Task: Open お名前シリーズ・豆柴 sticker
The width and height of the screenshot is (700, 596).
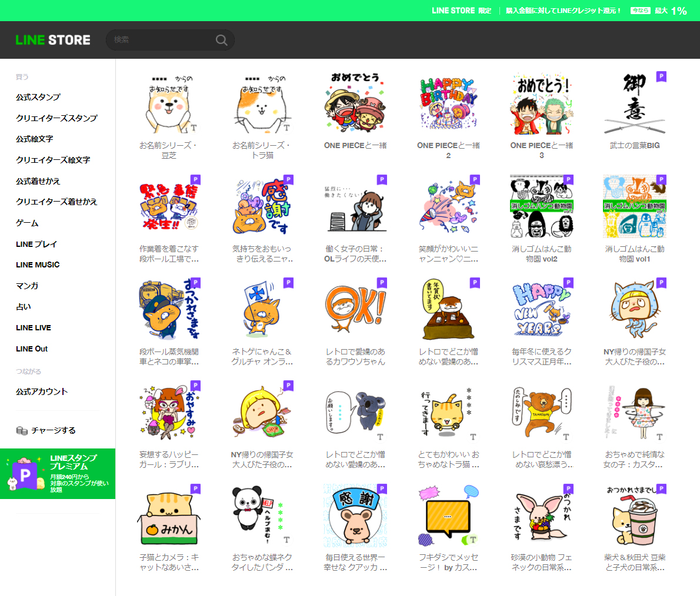Action: pos(169,116)
